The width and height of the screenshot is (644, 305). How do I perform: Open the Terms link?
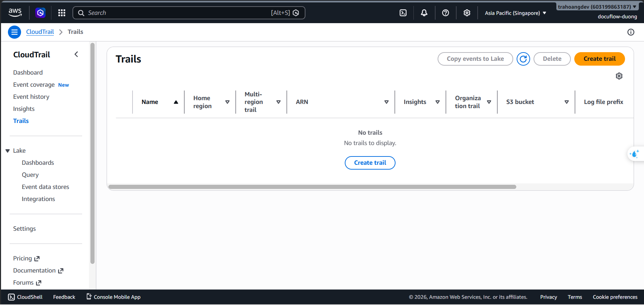[x=575, y=297]
